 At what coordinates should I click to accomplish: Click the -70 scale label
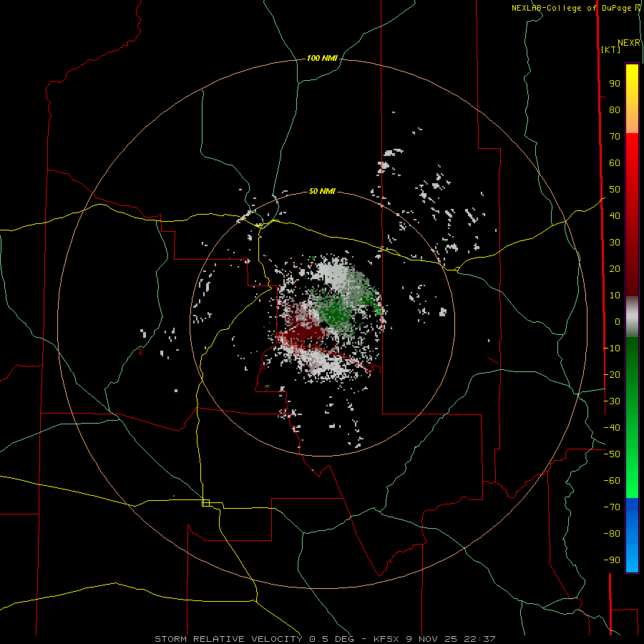(612, 507)
